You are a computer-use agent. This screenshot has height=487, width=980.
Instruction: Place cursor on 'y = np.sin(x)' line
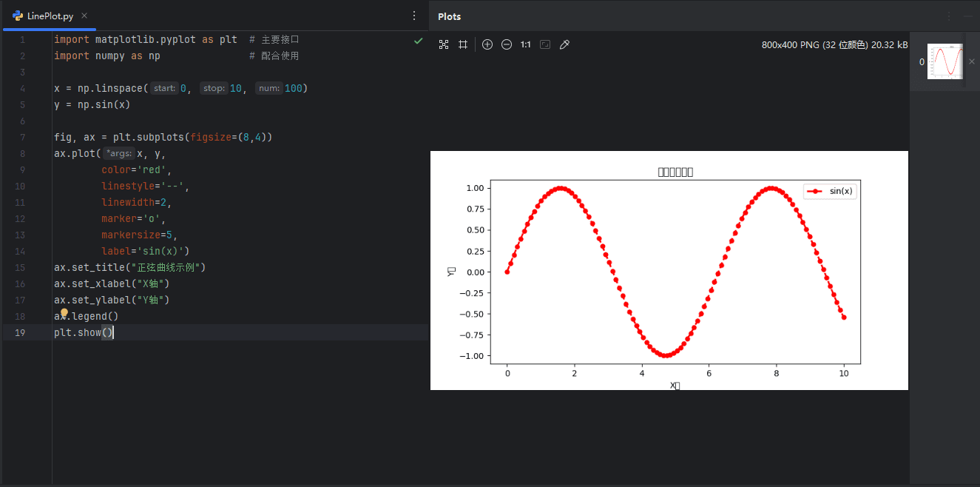(92, 104)
